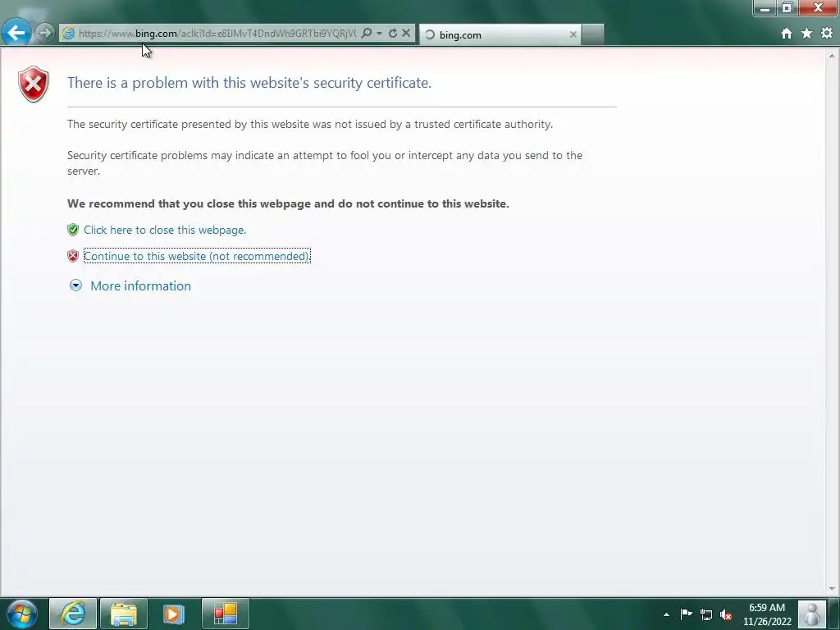
Task: Click the user avatar icon in taskbar corner
Action: [x=811, y=614]
